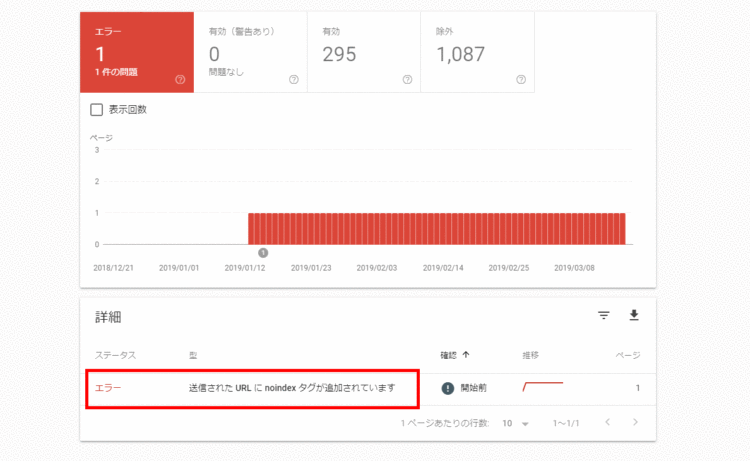The height and width of the screenshot is (461, 750).
Task: Open the filter icon in 詳細
Action: point(603,316)
